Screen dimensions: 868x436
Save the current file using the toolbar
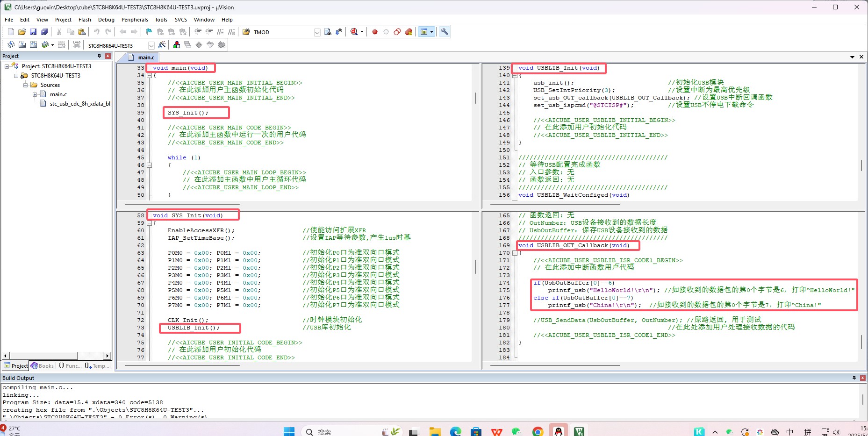tap(33, 32)
